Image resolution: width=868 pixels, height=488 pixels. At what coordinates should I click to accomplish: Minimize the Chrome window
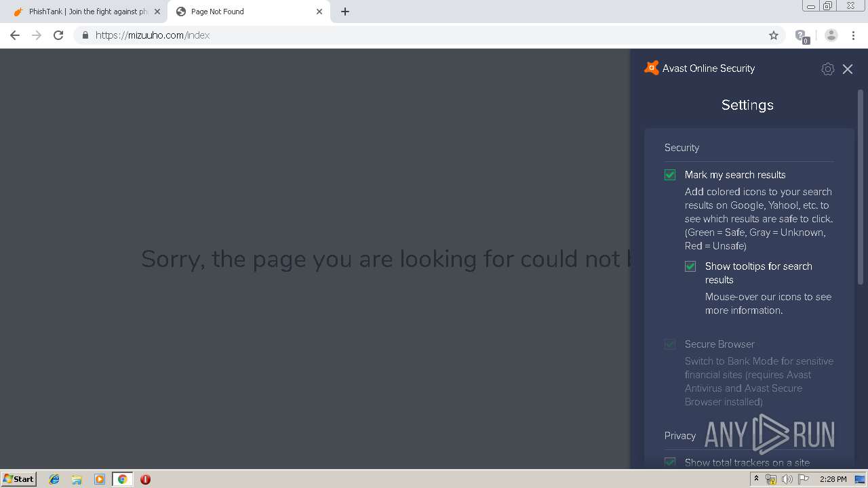(810, 6)
